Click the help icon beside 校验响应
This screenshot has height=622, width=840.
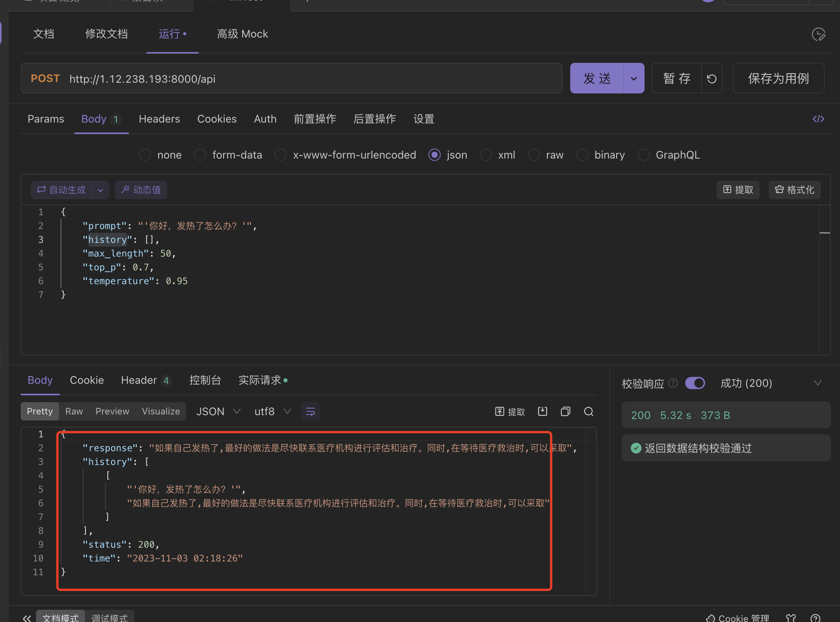tap(673, 383)
